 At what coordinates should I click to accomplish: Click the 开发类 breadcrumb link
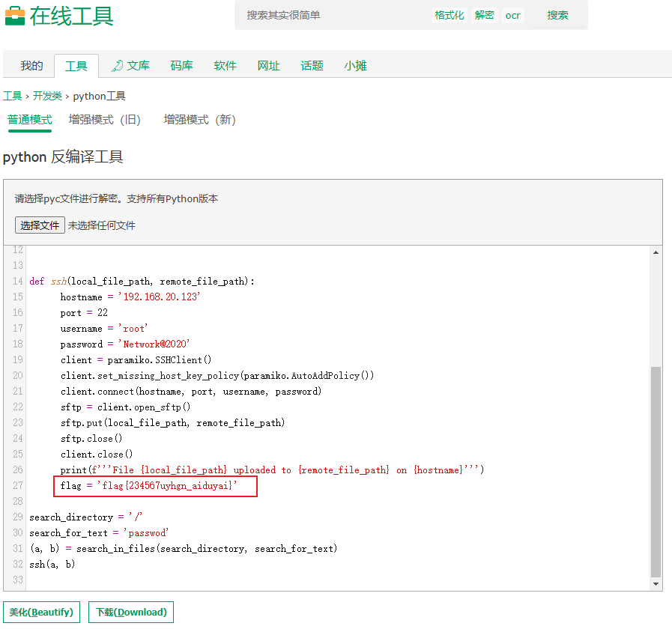click(47, 96)
